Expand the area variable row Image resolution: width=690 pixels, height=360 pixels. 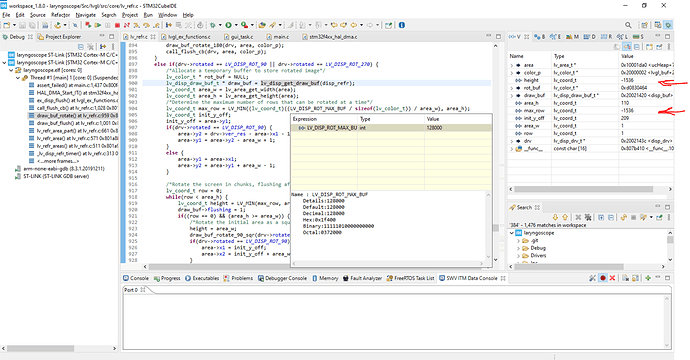pos(511,65)
